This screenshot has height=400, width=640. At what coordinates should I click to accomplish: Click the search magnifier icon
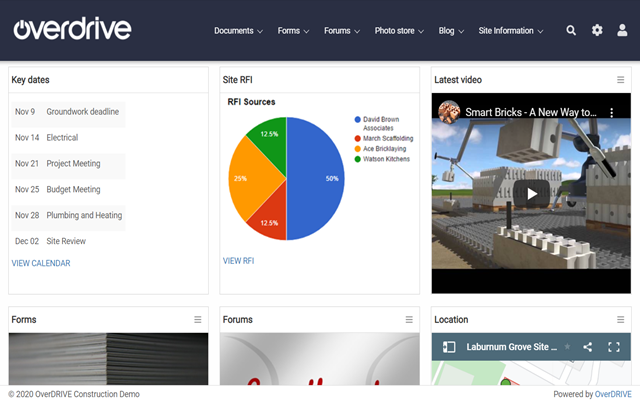click(571, 31)
